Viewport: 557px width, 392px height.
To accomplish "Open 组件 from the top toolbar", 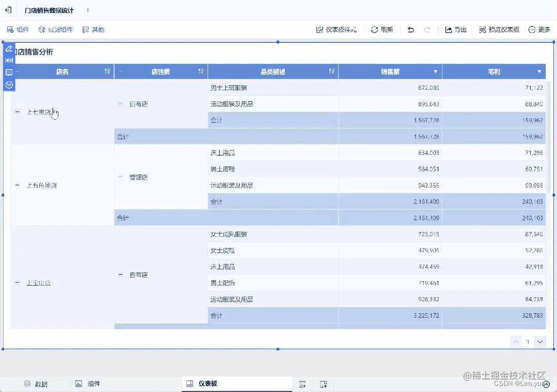I will [x=19, y=29].
